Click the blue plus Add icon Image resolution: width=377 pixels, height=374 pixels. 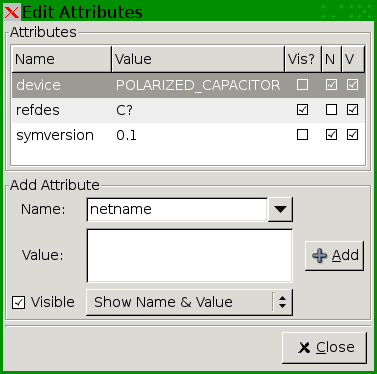319,256
